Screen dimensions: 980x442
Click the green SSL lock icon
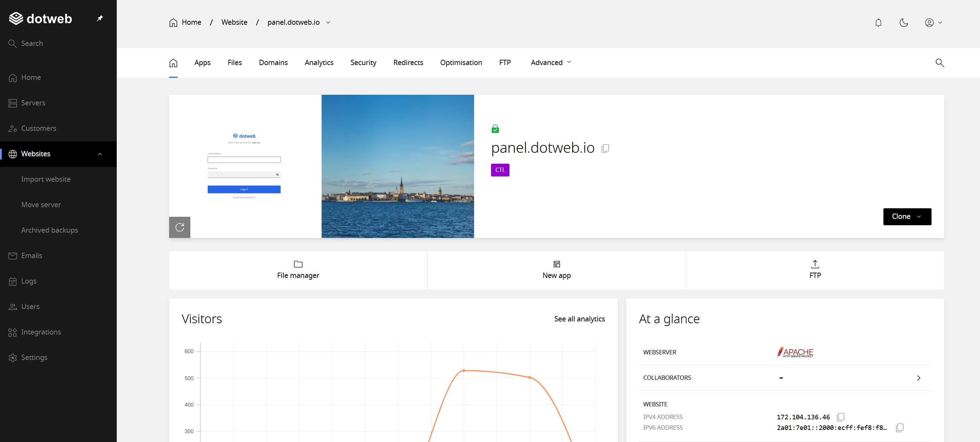pyautogui.click(x=495, y=129)
